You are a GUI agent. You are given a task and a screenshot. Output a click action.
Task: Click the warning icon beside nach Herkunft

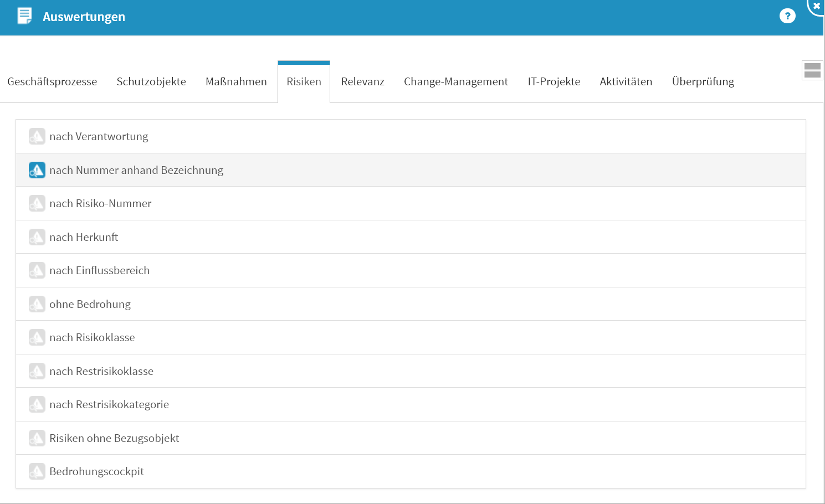tap(37, 237)
